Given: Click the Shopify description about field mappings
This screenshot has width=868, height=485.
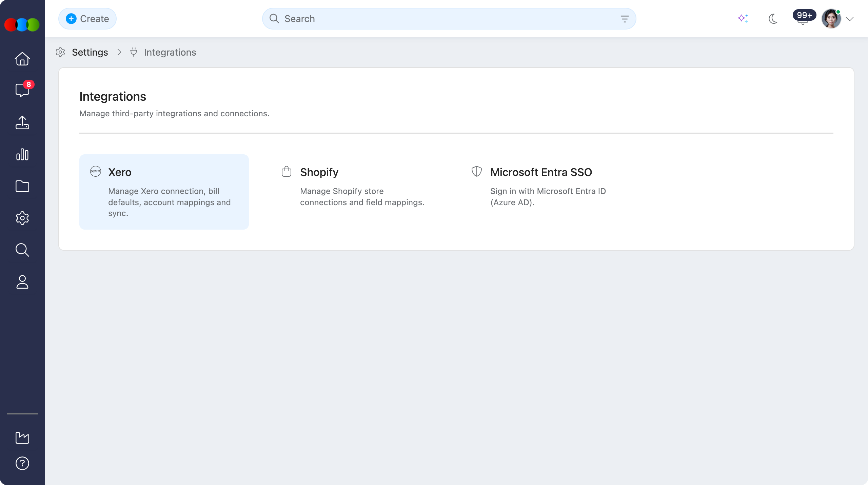Looking at the screenshot, I should click(x=362, y=197).
